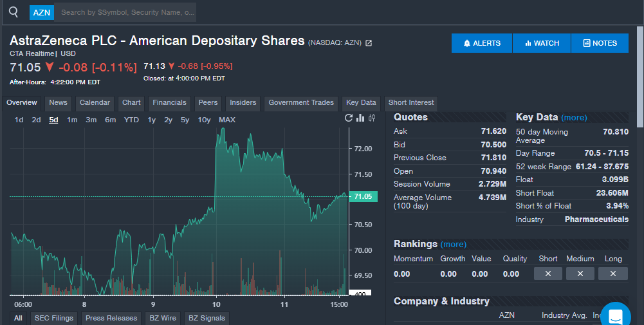Click the Session Volume 2.729M
Image resolution: width=644 pixels, height=325 pixels.
point(492,184)
